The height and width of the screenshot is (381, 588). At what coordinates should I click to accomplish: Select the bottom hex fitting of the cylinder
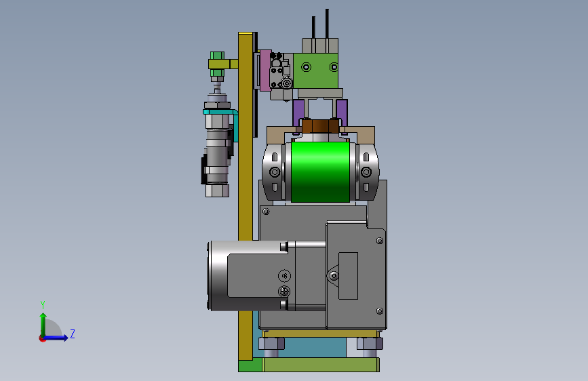217,190
